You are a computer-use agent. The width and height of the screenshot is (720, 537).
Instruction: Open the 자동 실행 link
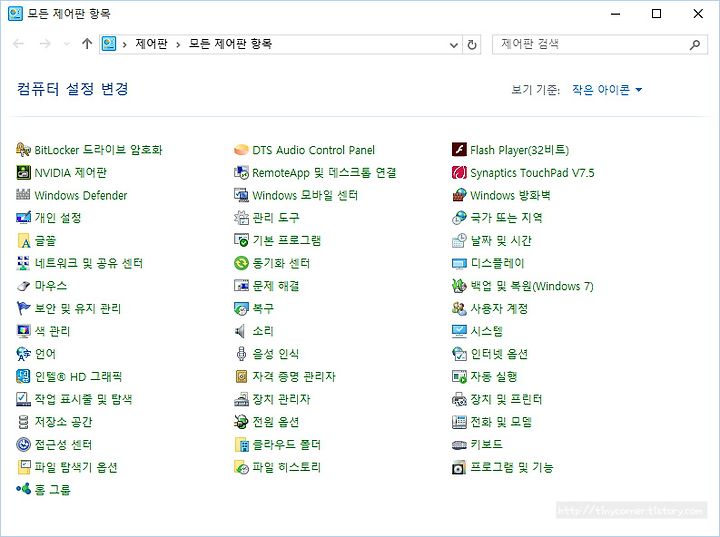coord(494,377)
